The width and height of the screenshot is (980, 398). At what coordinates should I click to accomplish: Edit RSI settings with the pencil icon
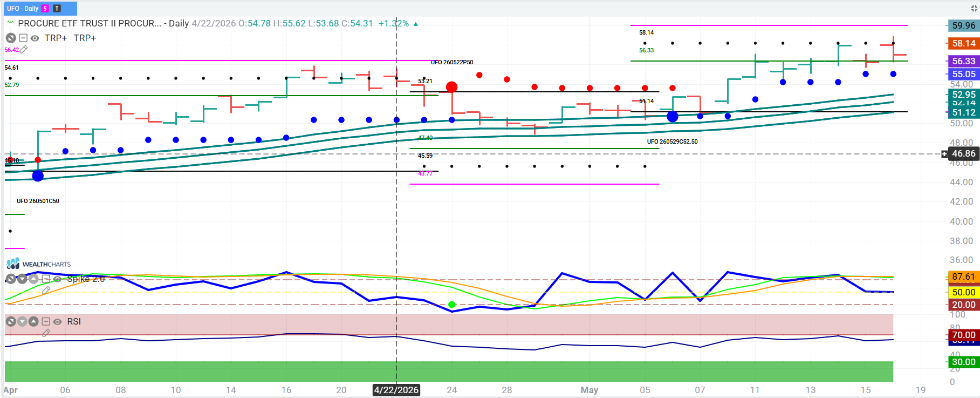[46, 333]
